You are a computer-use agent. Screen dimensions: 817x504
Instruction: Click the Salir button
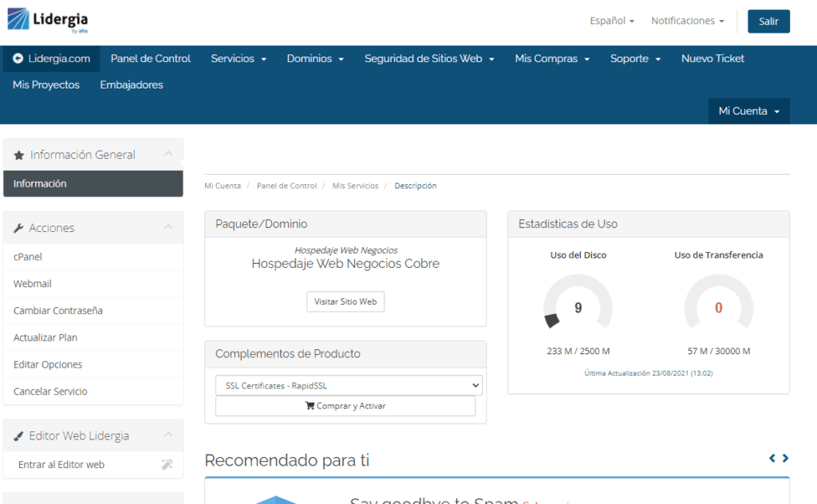(768, 22)
